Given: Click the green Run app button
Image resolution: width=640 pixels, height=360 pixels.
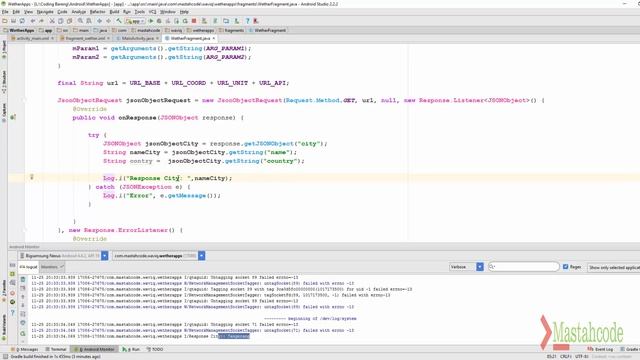Looking at the screenshot, I should [x=151, y=21].
